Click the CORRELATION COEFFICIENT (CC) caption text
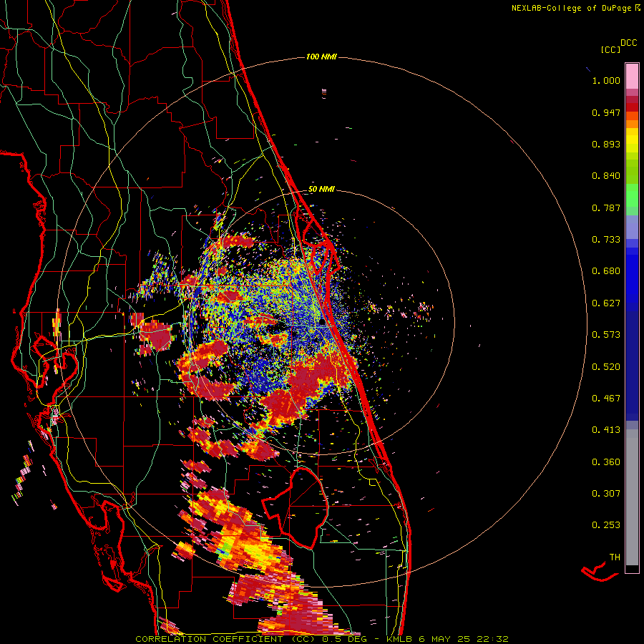644x644 pixels. point(225,639)
